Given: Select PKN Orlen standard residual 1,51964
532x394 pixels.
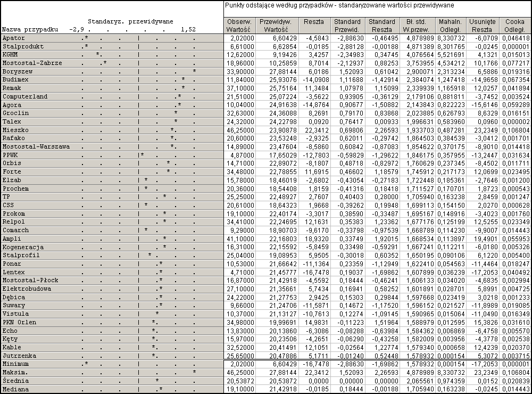Looking at the screenshot, I should tap(386, 323).
